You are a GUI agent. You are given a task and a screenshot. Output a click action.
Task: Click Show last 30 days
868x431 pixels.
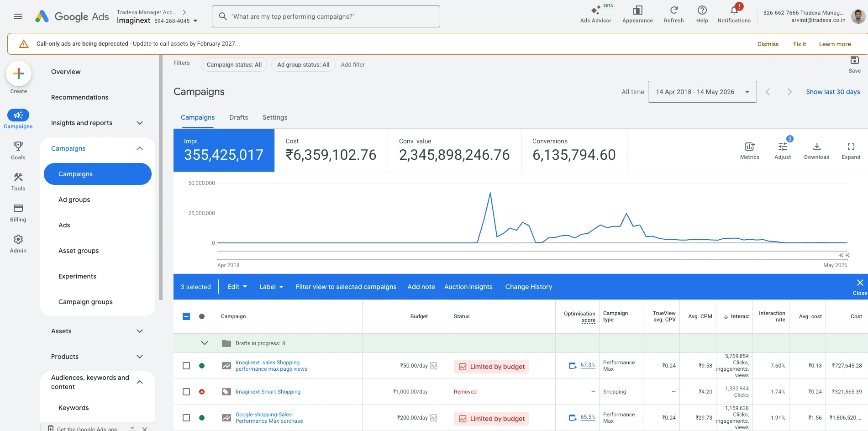[x=833, y=92]
